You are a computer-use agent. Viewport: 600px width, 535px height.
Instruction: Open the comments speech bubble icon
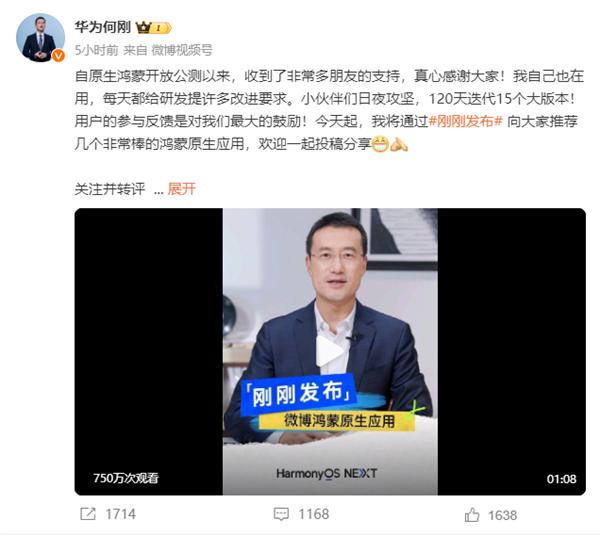coord(281,514)
